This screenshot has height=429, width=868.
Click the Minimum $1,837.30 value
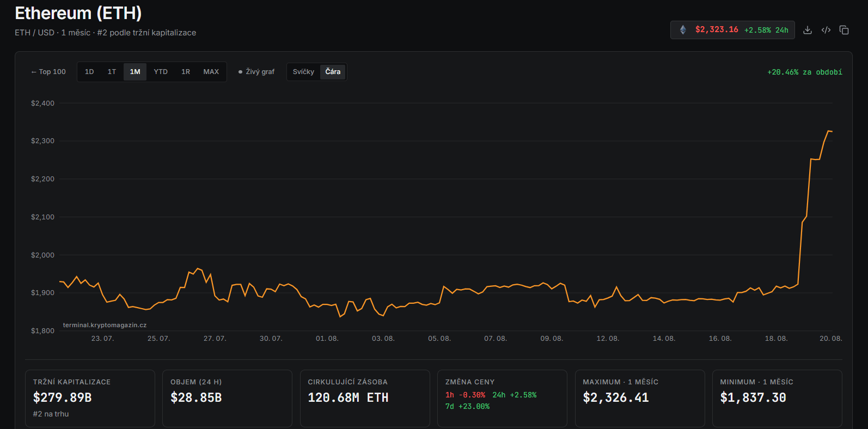[x=753, y=398]
